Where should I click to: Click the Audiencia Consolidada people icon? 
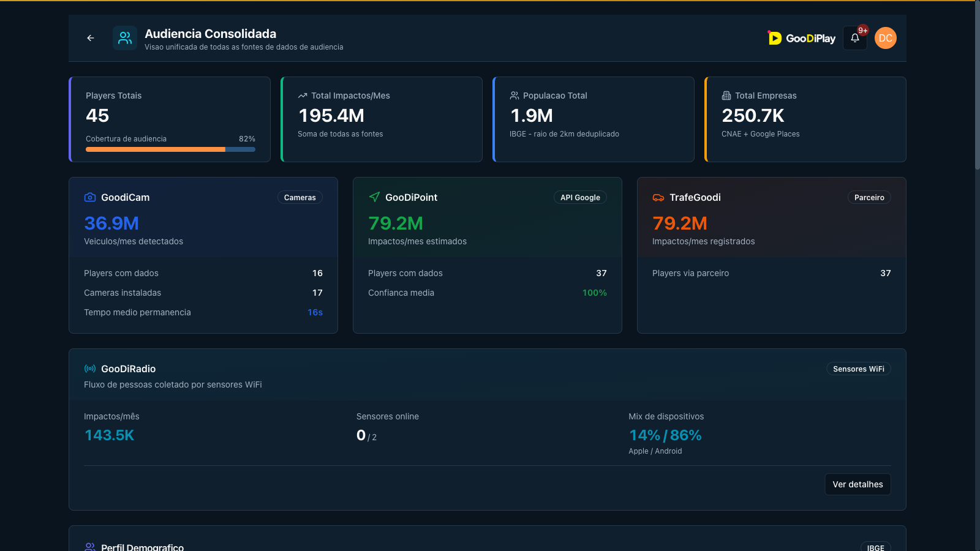pyautogui.click(x=125, y=38)
